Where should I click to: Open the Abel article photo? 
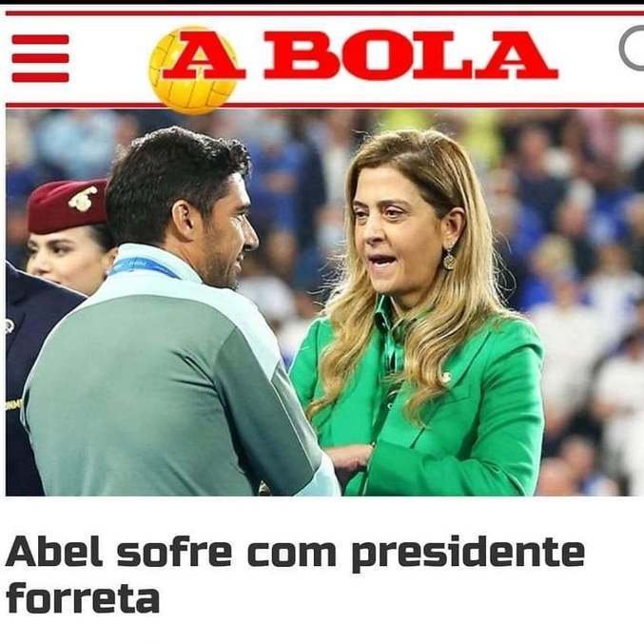[x=324, y=302]
